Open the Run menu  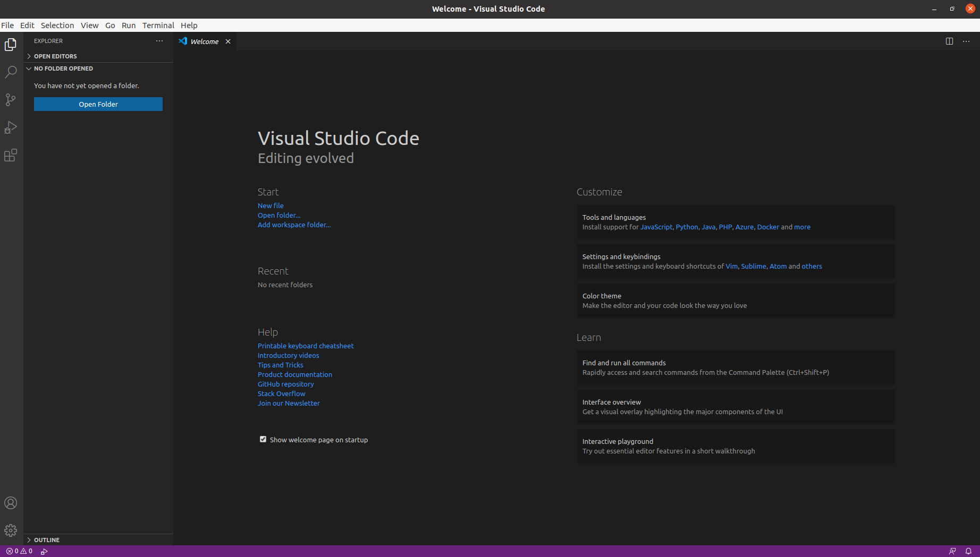[x=129, y=25]
